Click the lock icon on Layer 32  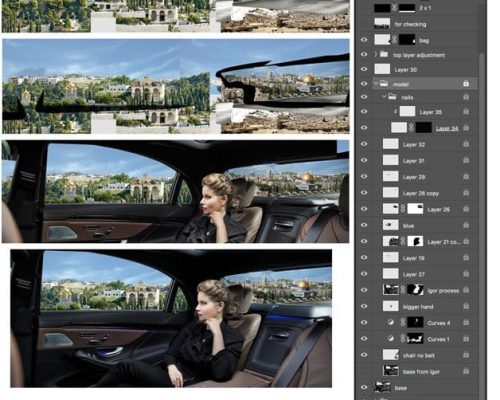click(466, 144)
